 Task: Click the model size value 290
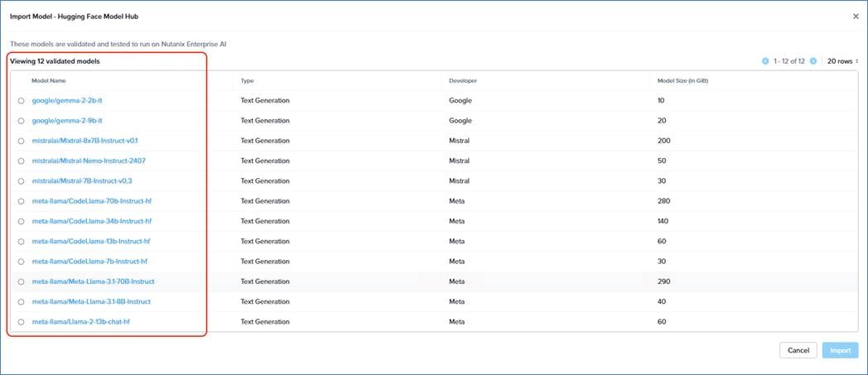click(x=663, y=281)
